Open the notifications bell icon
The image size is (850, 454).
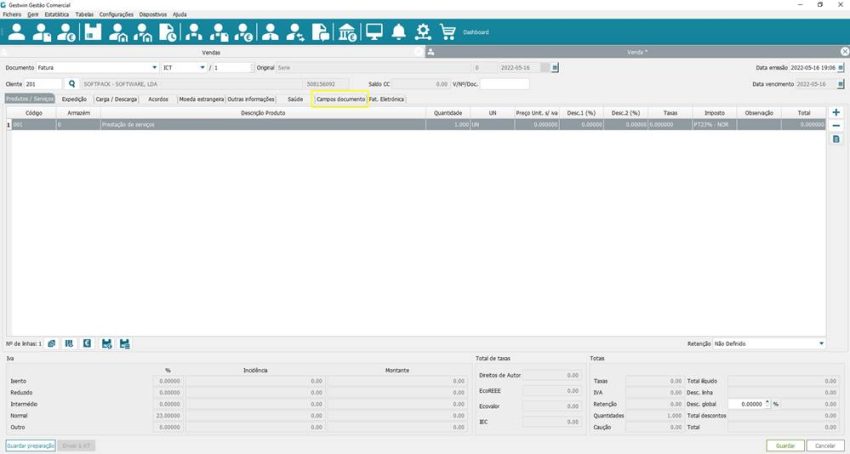pyautogui.click(x=398, y=32)
